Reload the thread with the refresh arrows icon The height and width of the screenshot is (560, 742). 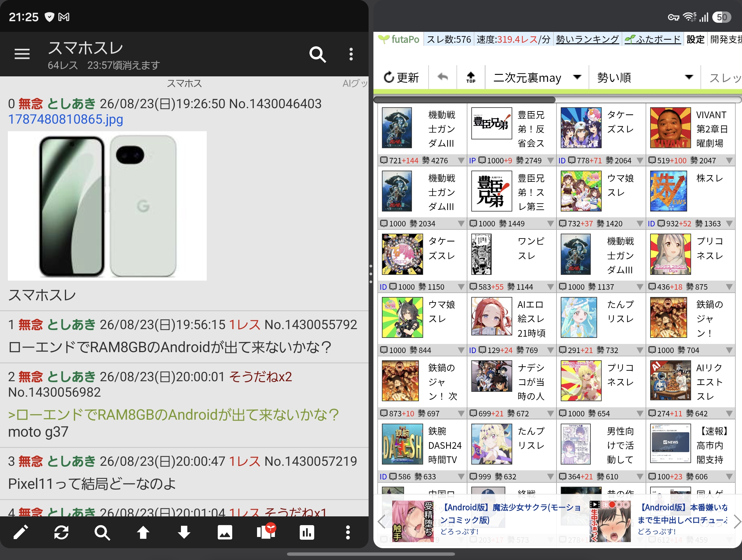(62, 532)
